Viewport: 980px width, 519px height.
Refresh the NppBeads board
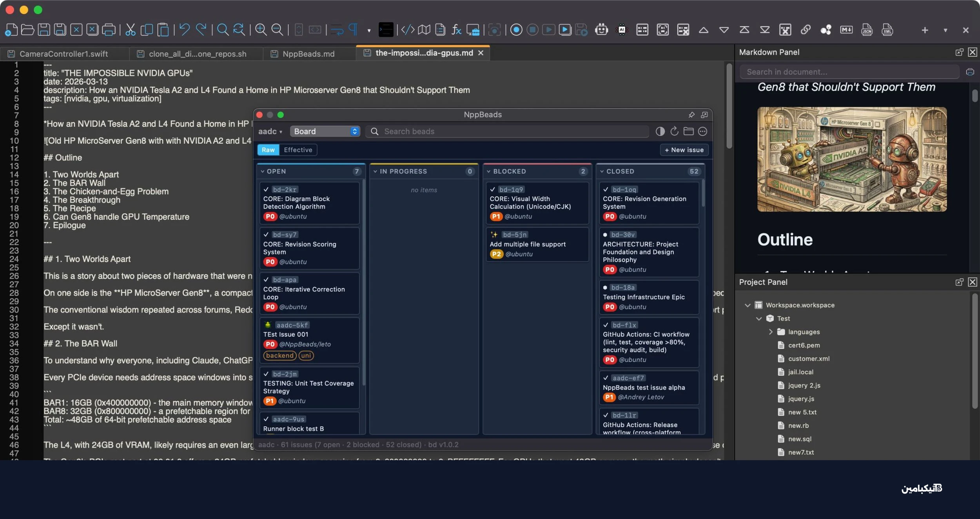pyautogui.click(x=674, y=131)
